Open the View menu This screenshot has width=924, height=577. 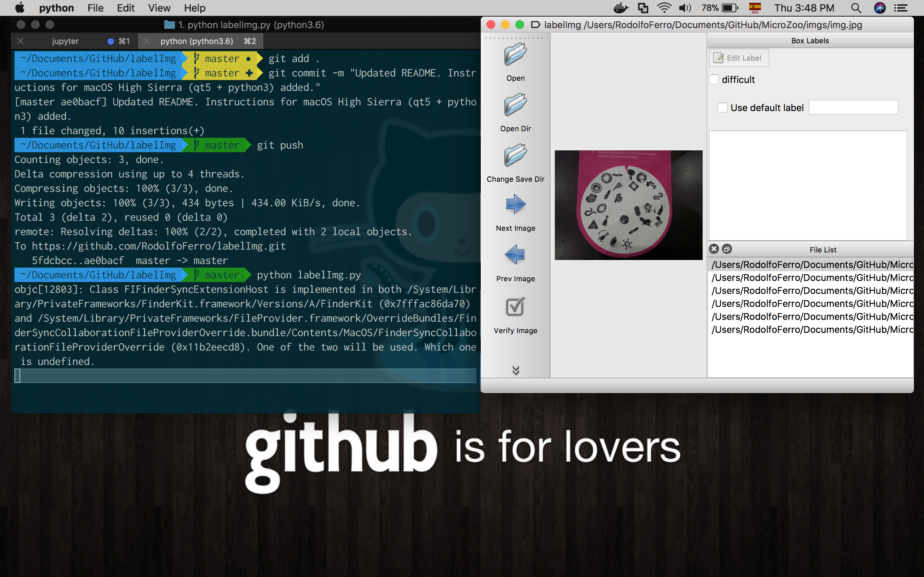[159, 8]
